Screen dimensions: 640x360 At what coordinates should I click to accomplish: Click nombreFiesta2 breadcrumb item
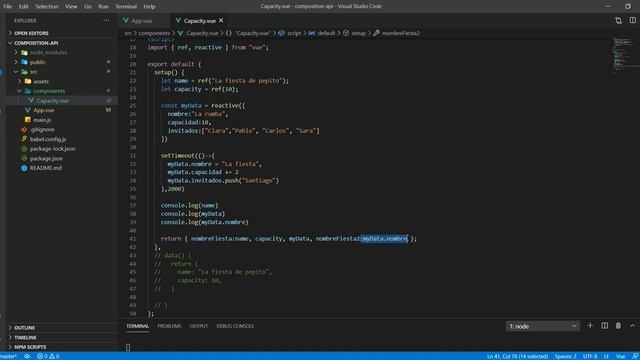(x=400, y=33)
